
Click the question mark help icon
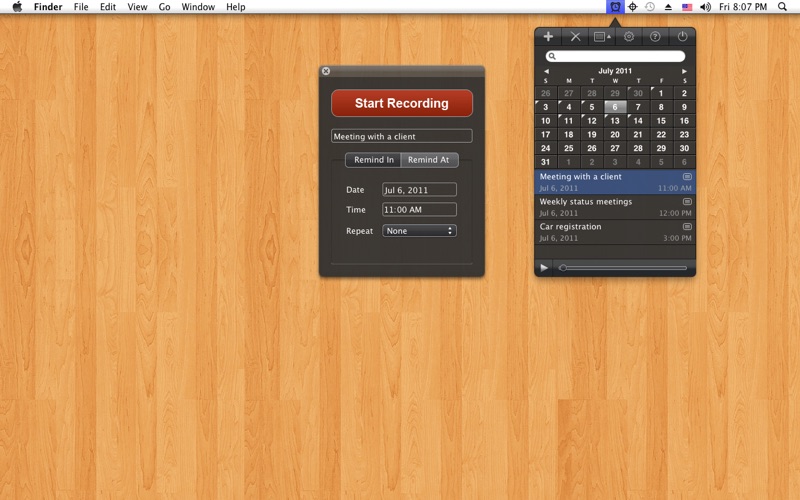click(655, 37)
